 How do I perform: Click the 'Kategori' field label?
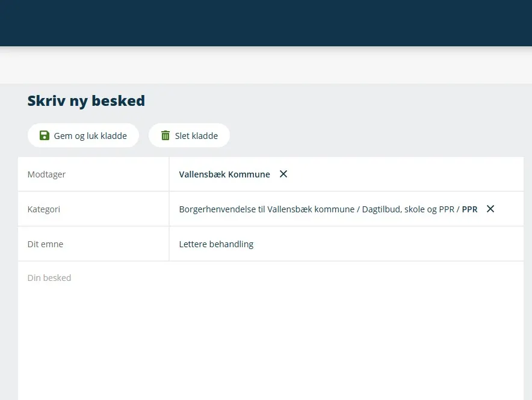tap(44, 209)
